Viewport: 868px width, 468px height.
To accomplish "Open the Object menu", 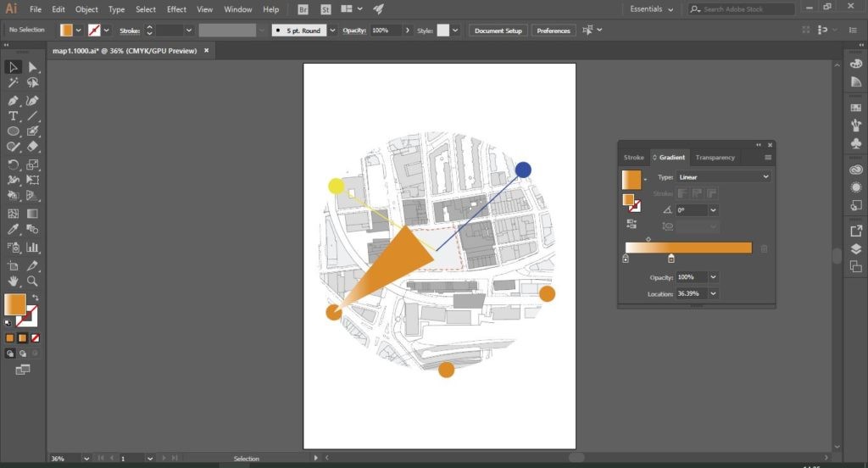I will click(86, 9).
